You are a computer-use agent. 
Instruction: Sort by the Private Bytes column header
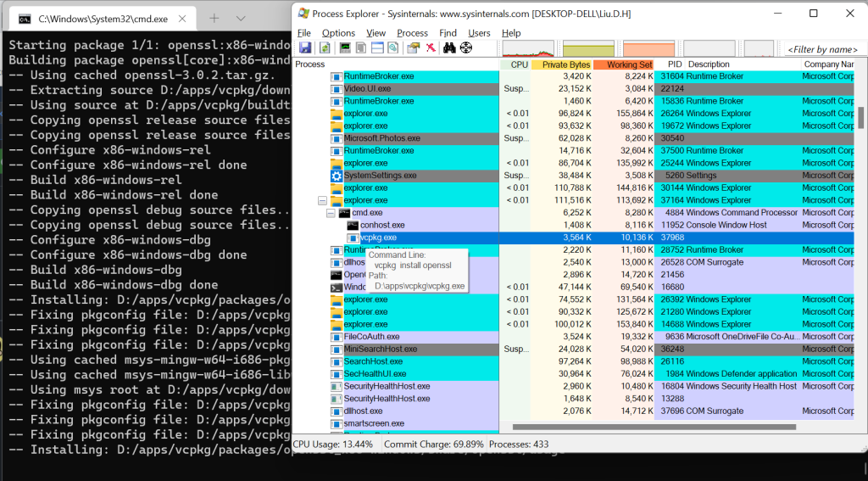tap(562, 64)
